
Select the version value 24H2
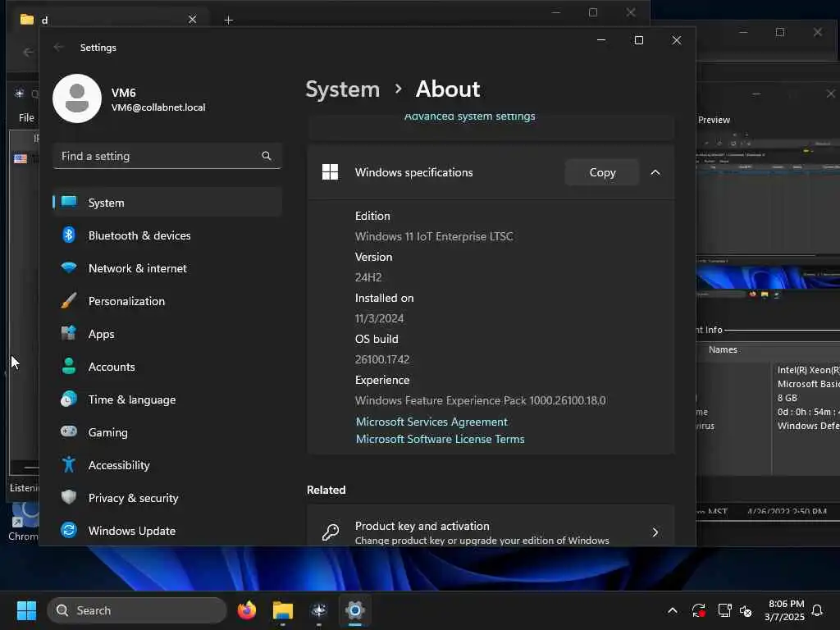coord(368,277)
